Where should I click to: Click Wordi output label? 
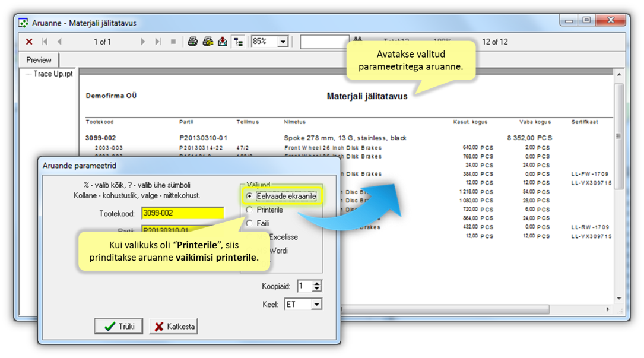(278, 251)
